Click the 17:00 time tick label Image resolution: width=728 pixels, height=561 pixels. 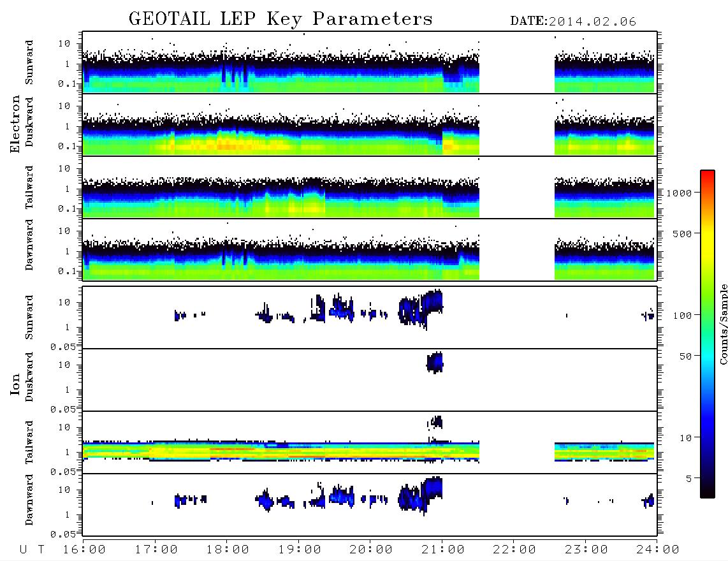[x=156, y=550]
